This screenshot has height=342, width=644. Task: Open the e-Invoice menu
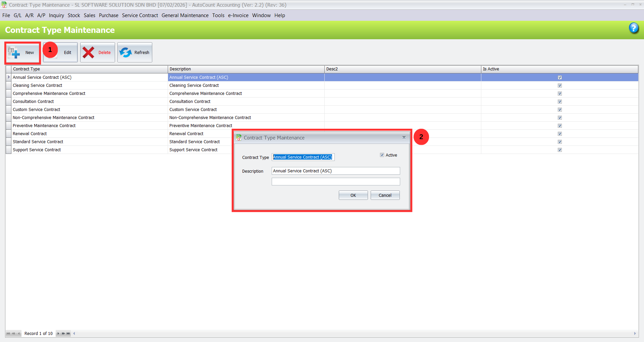click(x=238, y=15)
